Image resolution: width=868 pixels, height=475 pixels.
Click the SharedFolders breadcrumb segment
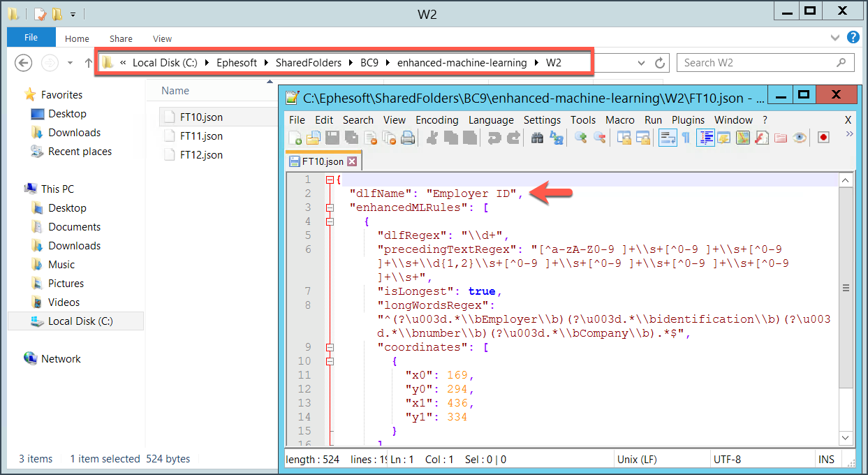click(x=309, y=63)
